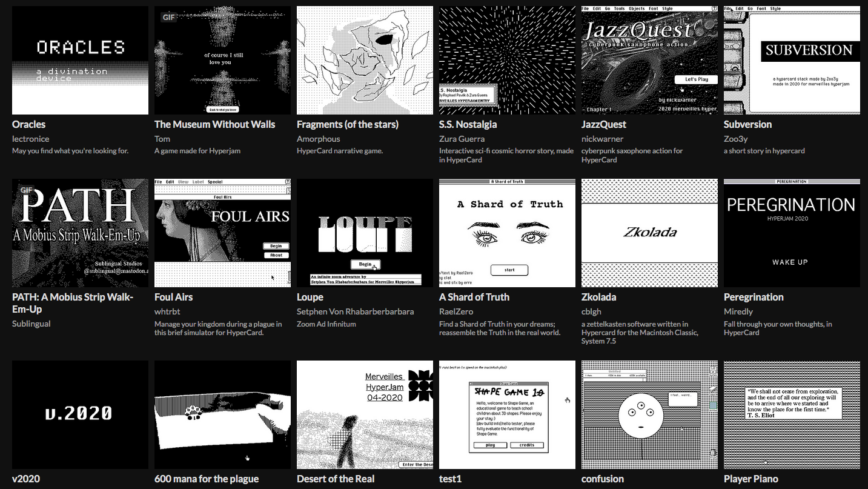Open the Player Piano title link
This screenshot has width=868, height=489.
click(x=750, y=479)
